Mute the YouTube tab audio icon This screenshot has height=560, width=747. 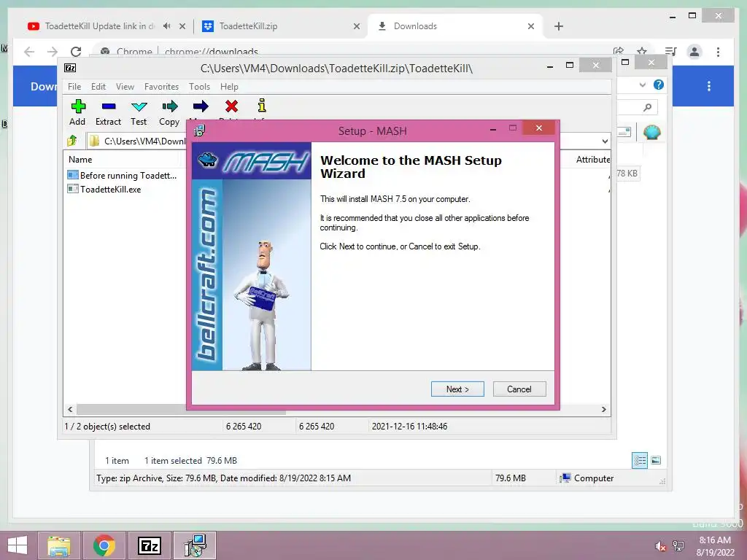(166, 26)
